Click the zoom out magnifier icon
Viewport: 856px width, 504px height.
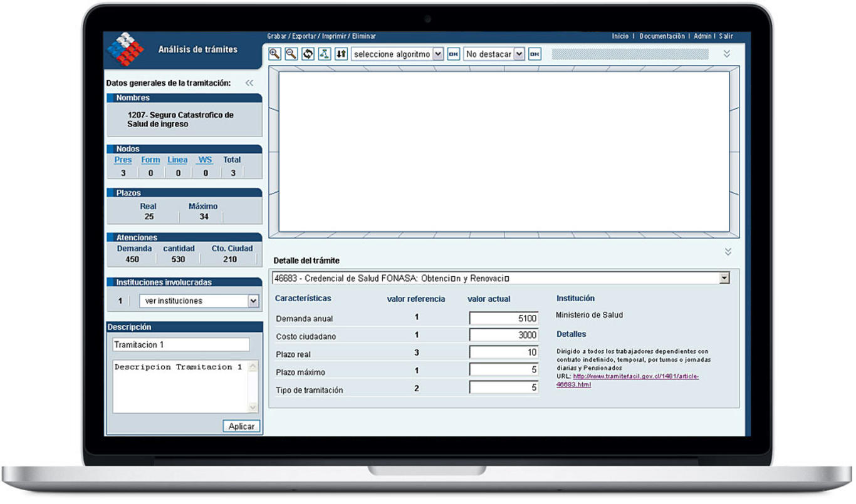click(x=291, y=54)
